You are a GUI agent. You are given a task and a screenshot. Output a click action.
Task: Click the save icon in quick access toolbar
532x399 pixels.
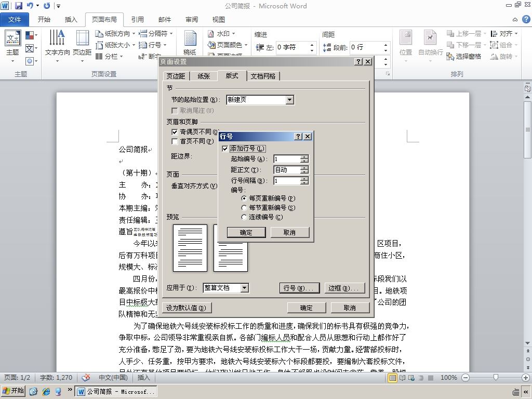(18, 5)
